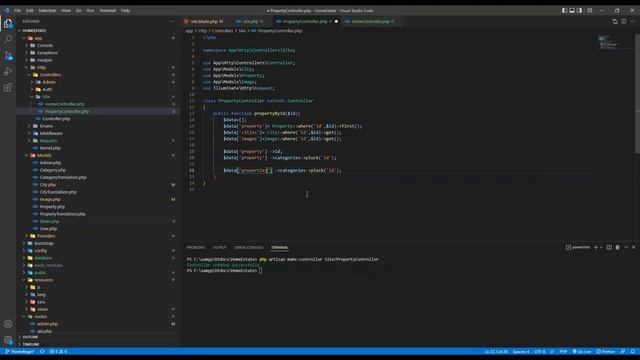Viewport: 640px width, 360px height.
Task: Open the File menu
Action: pos(18,11)
